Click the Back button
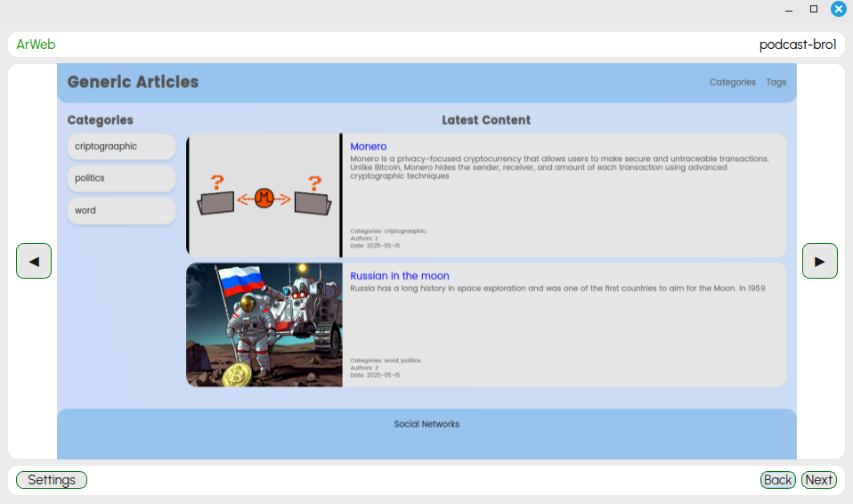Image resolution: width=853 pixels, height=504 pixels. click(x=778, y=480)
